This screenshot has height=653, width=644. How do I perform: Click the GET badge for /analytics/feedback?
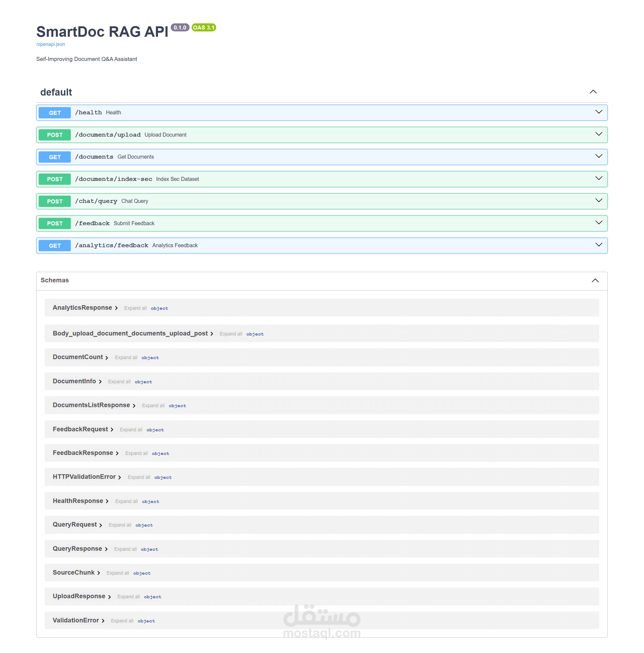click(x=55, y=246)
